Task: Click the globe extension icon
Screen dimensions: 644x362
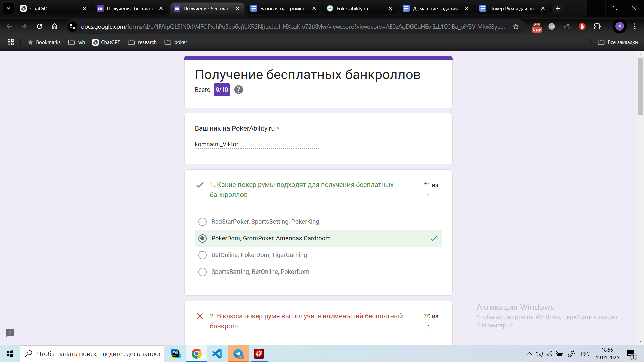Action: click(x=552, y=26)
